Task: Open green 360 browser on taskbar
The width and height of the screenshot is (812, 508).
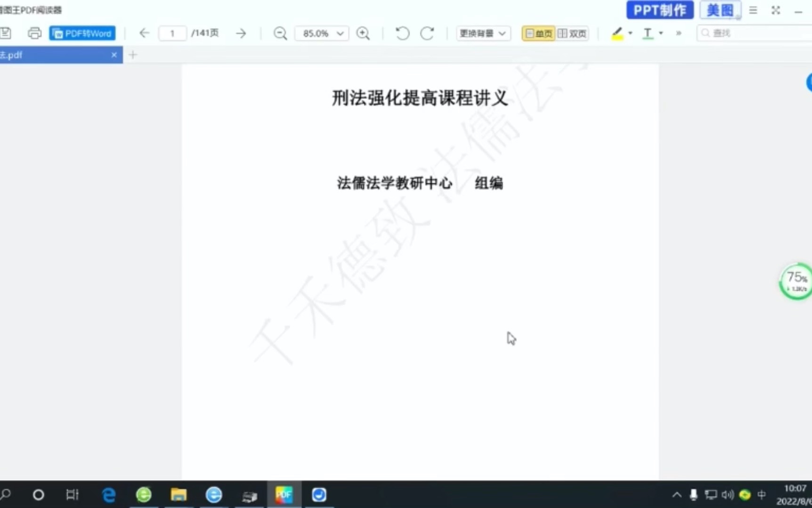Action: pos(144,494)
